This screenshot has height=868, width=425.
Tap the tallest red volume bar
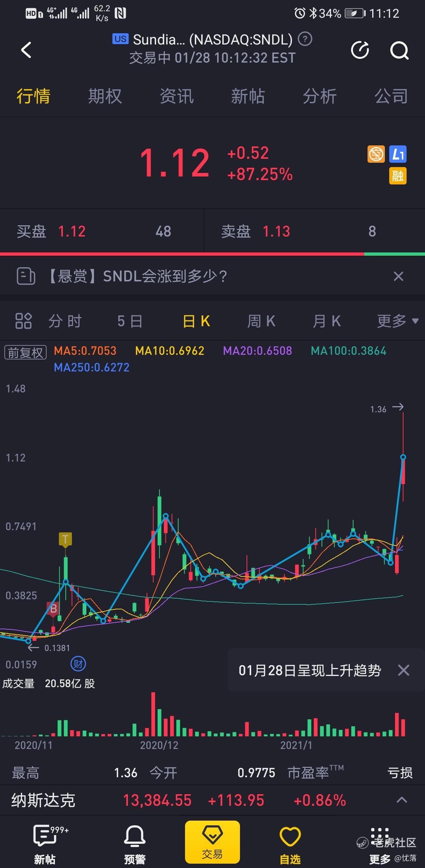(153, 714)
